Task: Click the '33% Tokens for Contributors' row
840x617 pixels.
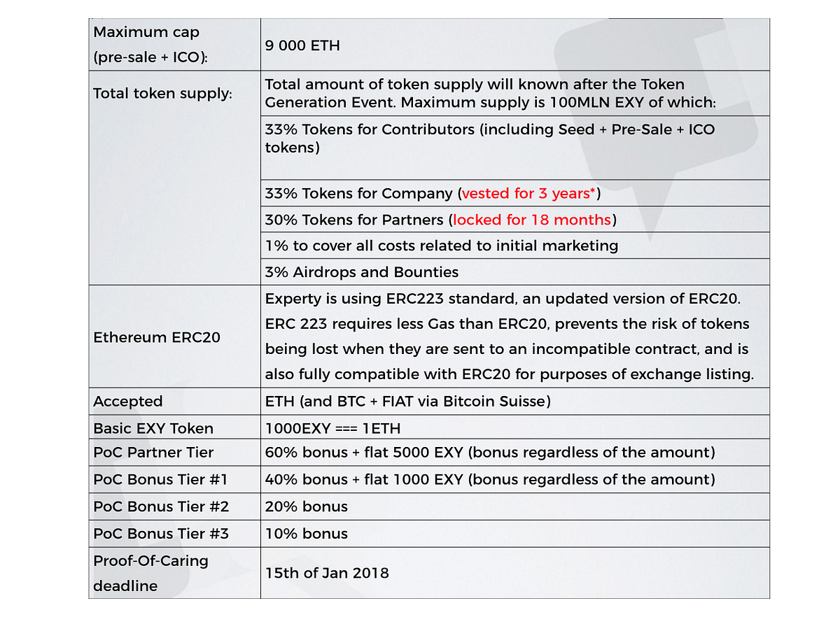Action: point(489,138)
